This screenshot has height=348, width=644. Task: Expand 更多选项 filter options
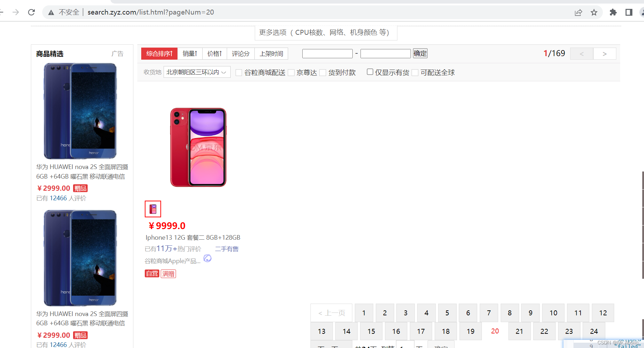click(x=326, y=33)
